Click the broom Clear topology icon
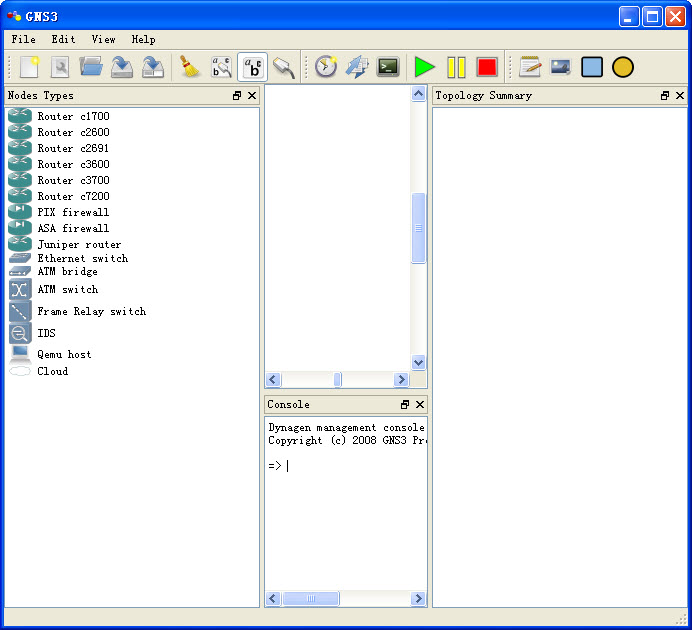Image resolution: width=692 pixels, height=630 pixels. click(x=189, y=67)
